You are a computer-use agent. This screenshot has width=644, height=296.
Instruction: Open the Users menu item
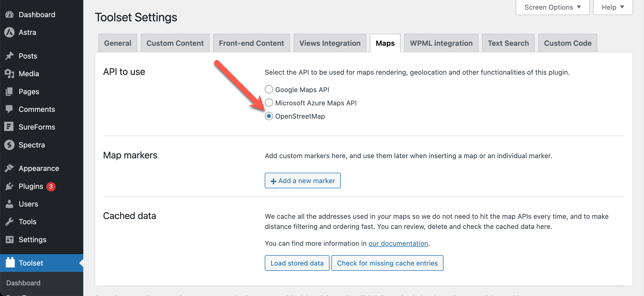coord(42,204)
